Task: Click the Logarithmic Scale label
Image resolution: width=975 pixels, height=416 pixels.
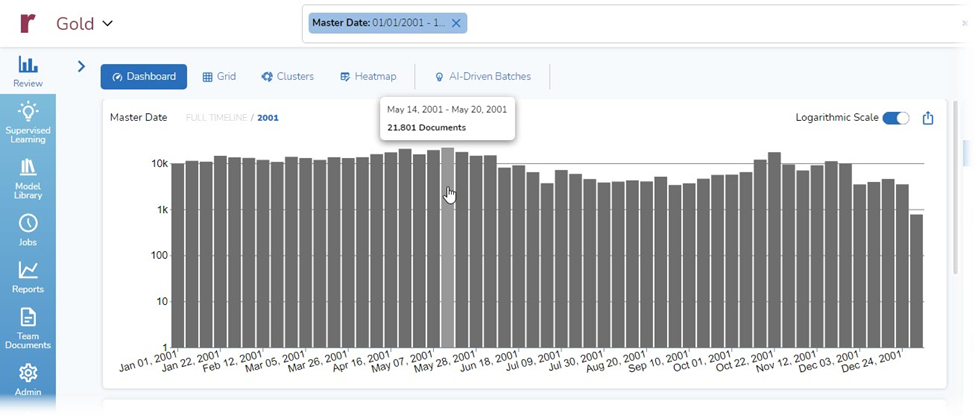Action: click(x=837, y=118)
